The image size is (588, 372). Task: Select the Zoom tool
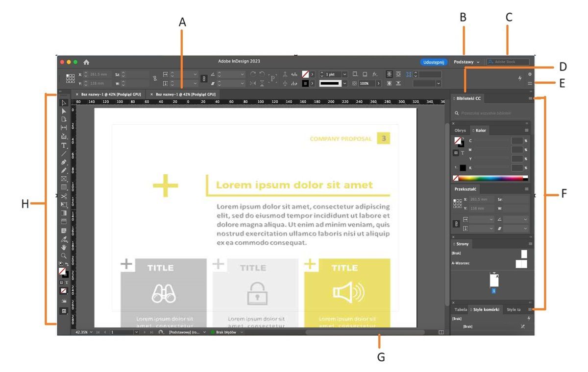(x=64, y=256)
